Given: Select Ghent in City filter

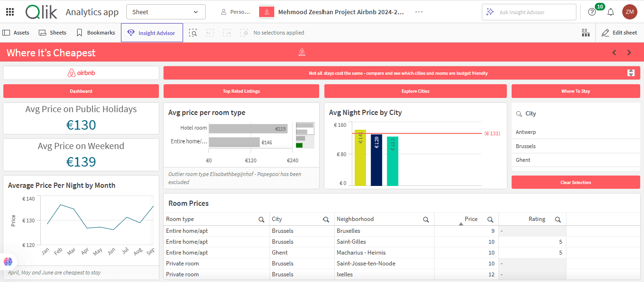Looking at the screenshot, I should point(575,160).
